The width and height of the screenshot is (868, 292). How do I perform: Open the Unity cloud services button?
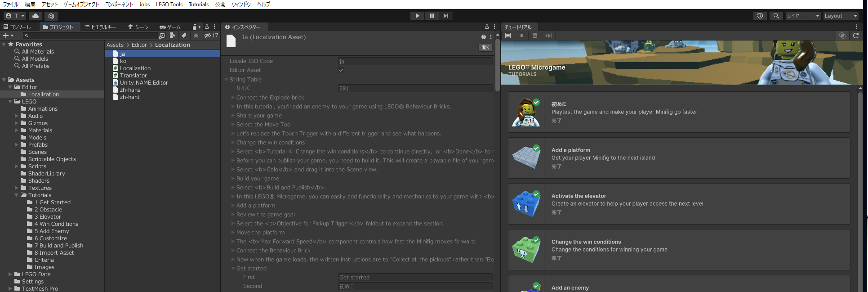click(x=36, y=16)
